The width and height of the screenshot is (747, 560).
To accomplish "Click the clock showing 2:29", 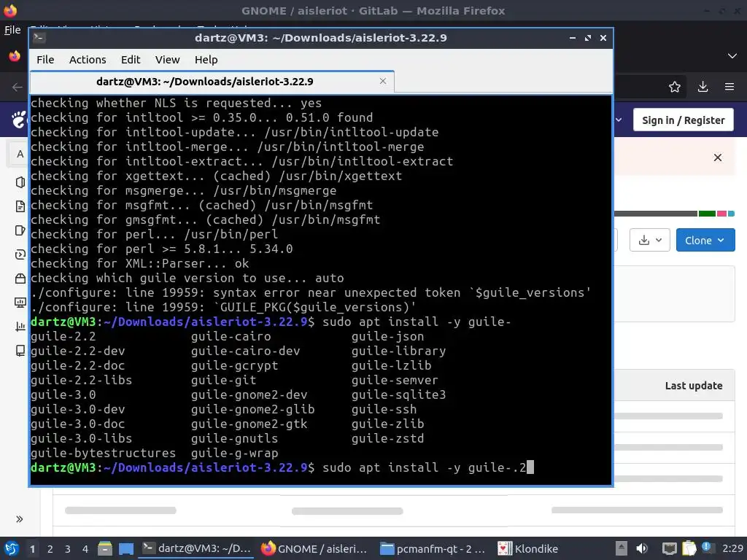I will (732, 548).
